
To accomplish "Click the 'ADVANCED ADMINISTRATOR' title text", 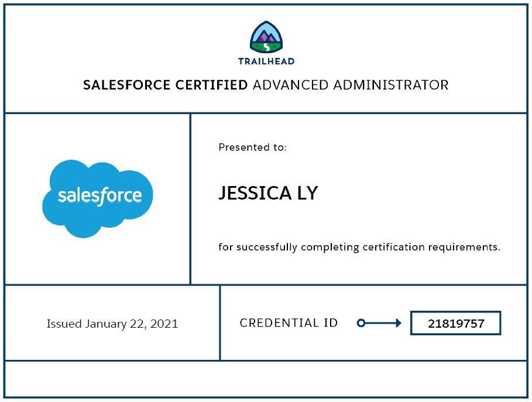I will [351, 85].
